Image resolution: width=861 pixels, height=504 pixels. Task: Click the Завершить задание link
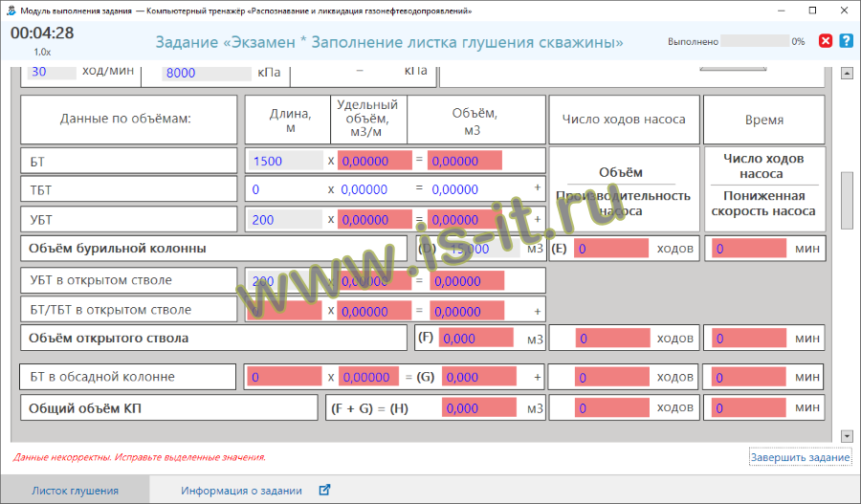pyautogui.click(x=800, y=457)
